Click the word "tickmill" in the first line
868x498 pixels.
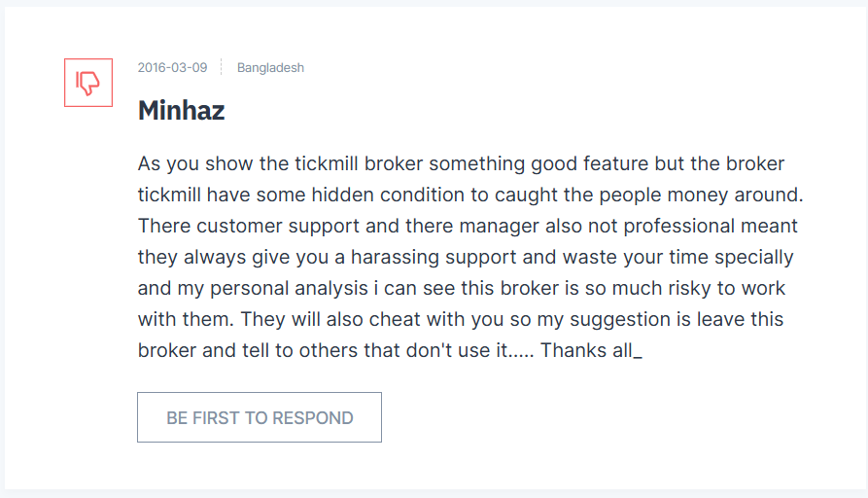tap(326, 164)
